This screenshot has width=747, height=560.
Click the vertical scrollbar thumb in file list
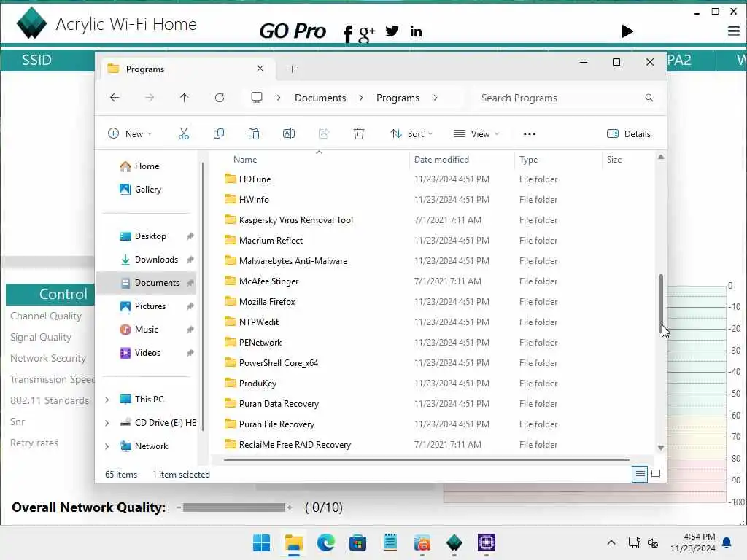coord(661,303)
